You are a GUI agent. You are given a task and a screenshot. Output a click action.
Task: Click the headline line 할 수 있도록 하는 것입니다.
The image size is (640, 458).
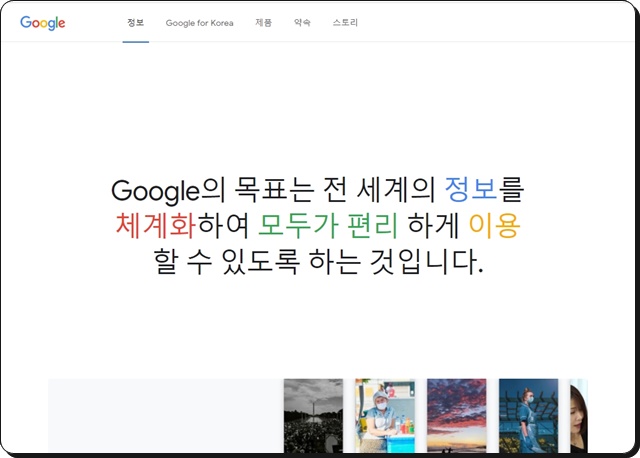pos(319,261)
